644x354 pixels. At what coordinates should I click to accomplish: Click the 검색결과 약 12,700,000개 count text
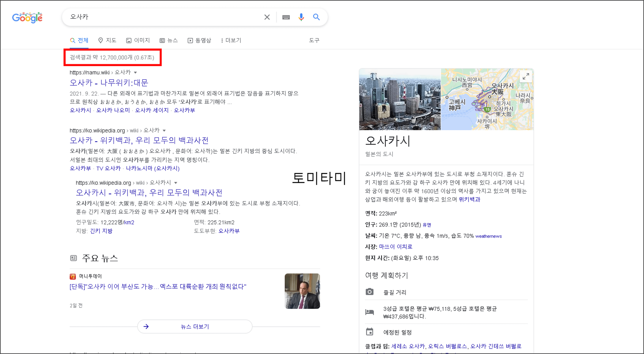click(112, 57)
